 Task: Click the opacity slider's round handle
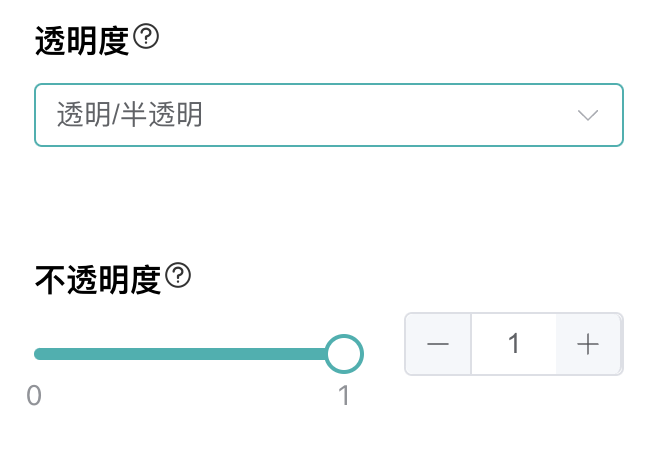[344, 353]
